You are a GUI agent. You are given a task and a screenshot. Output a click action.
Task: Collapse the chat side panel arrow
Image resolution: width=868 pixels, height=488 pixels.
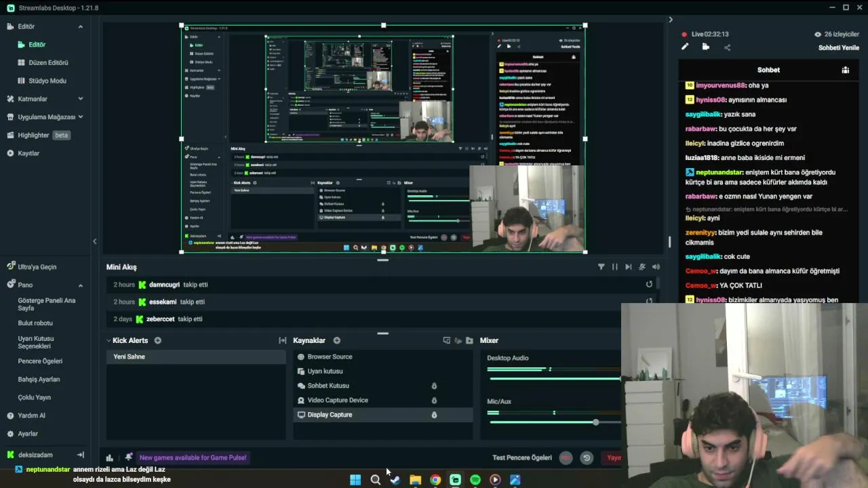click(671, 20)
